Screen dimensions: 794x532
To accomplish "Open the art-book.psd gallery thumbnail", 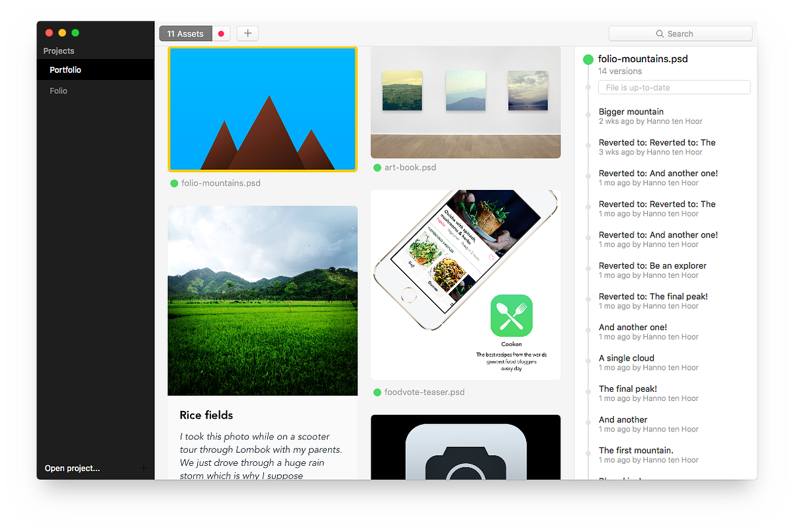I will click(466, 102).
